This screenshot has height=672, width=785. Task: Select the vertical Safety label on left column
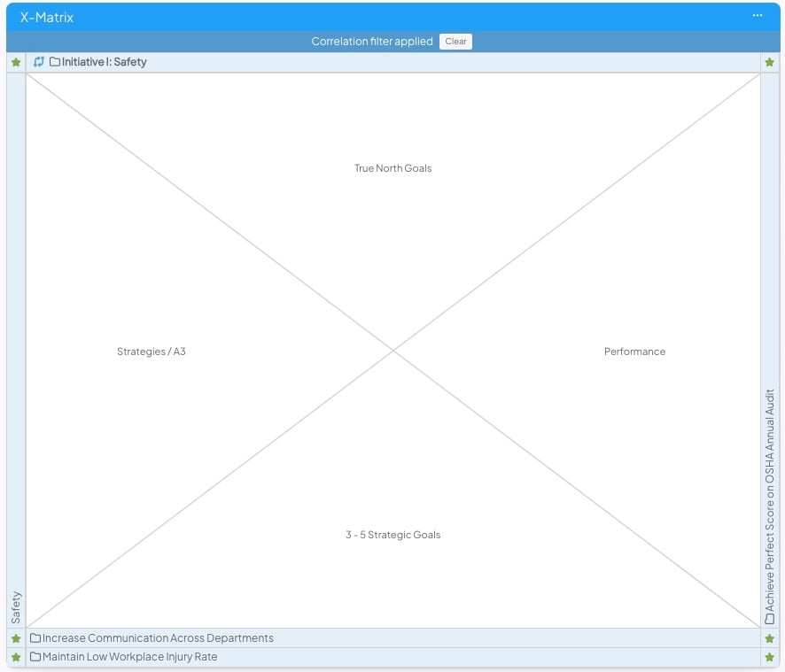[16, 607]
